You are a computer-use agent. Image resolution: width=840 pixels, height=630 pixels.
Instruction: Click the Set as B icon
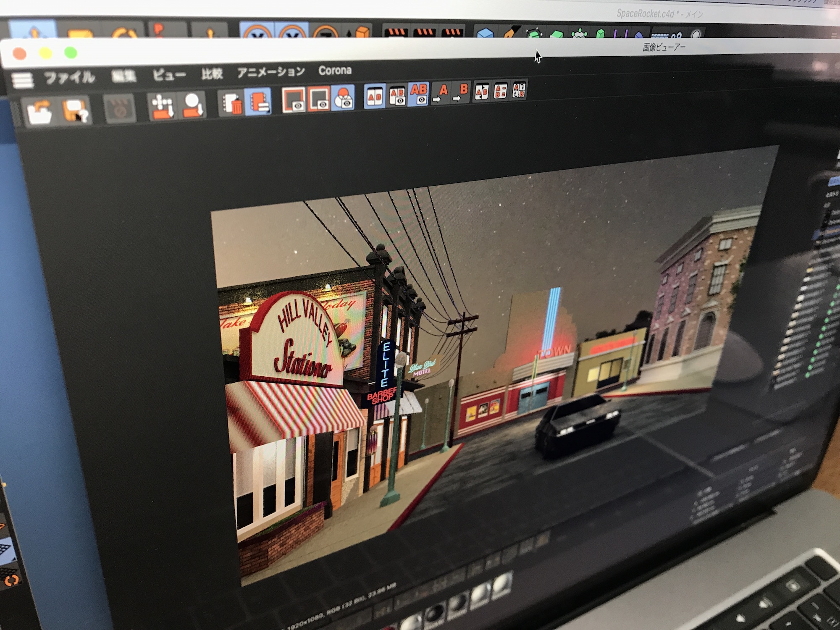[x=461, y=92]
